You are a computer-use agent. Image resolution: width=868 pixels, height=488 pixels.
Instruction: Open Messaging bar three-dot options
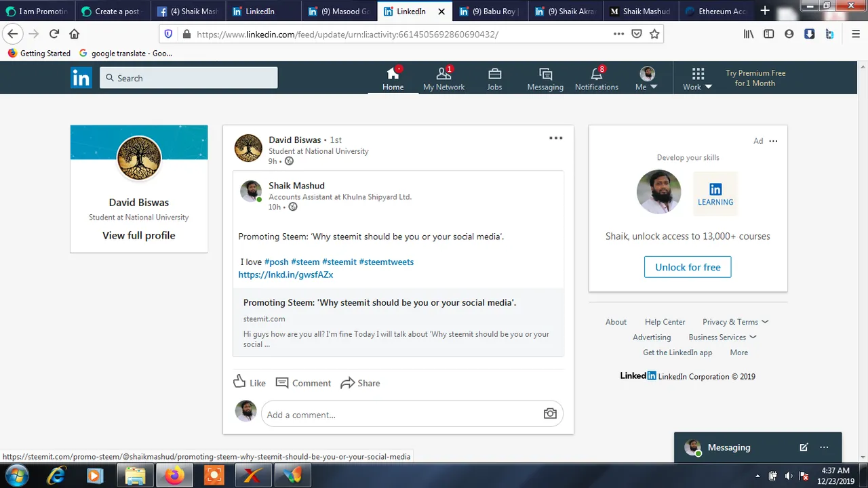pyautogui.click(x=824, y=447)
